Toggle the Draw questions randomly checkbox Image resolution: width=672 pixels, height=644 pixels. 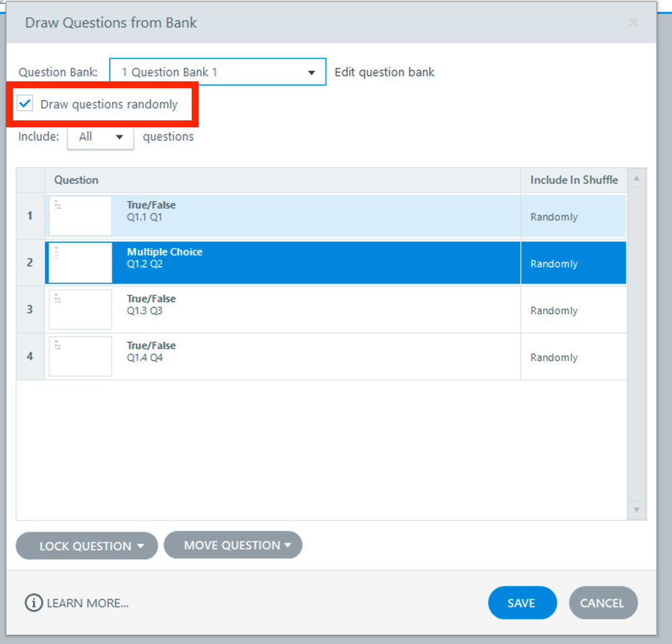click(26, 104)
